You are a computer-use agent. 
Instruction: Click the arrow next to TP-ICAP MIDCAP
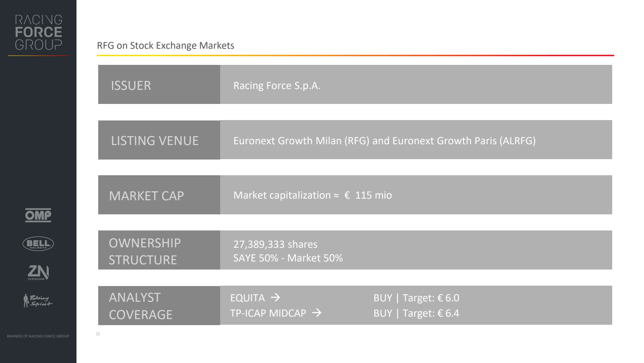[x=317, y=313]
